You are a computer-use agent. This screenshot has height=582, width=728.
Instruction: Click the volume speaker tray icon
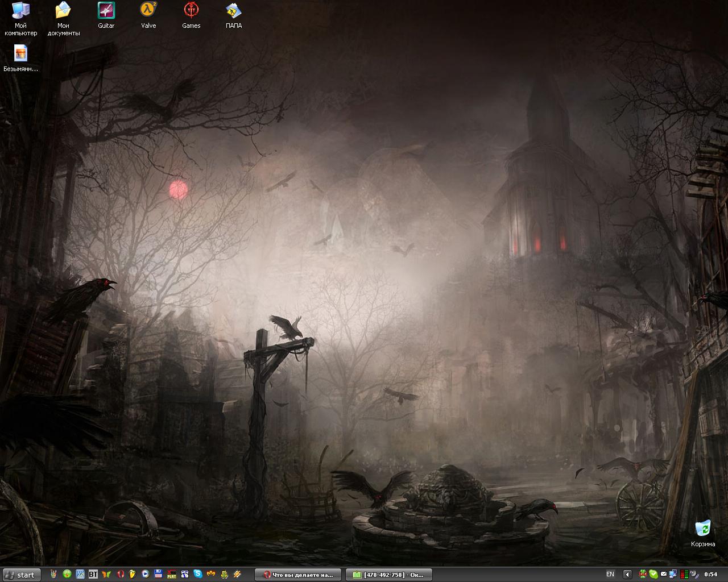(694, 574)
